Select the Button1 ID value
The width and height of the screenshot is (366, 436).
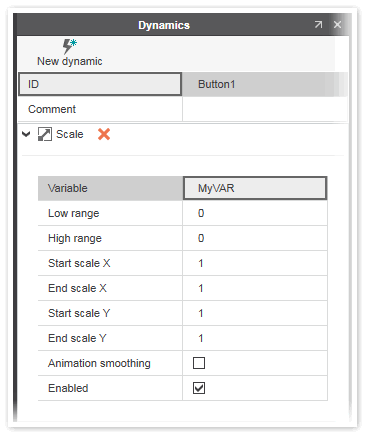pos(265,84)
